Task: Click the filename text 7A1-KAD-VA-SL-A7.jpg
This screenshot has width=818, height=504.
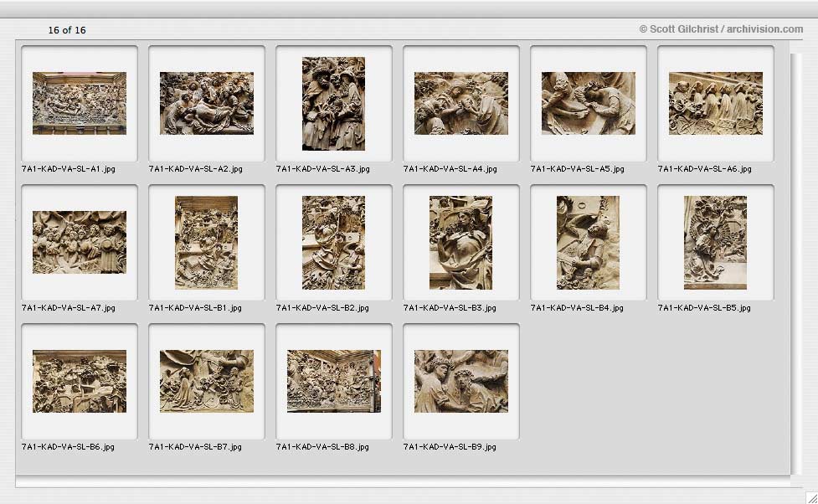Action: 69,308
